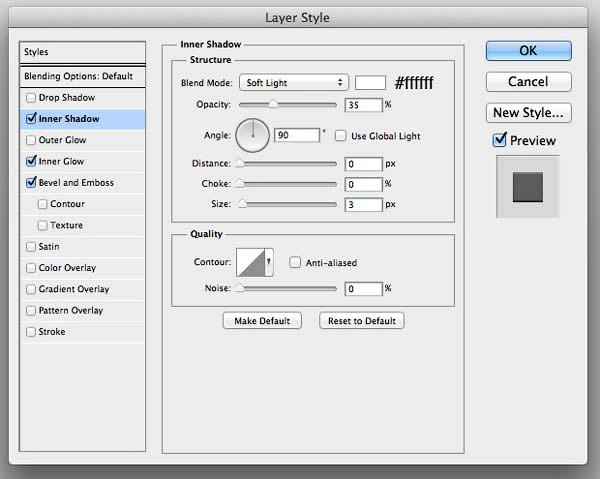Enable the Gradient Overlay checkbox
600x479 pixels.
(x=31, y=289)
